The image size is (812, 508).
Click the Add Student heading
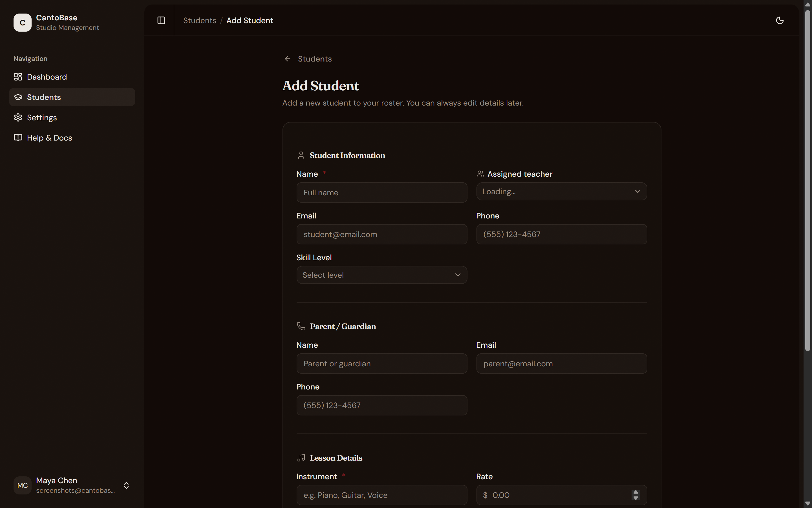coord(321,86)
